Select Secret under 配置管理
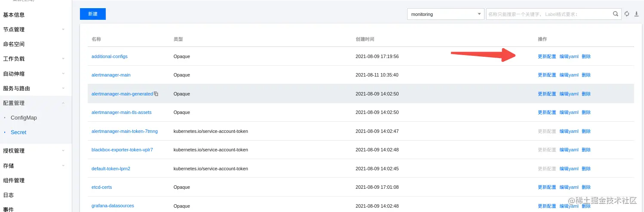 pos(18,132)
